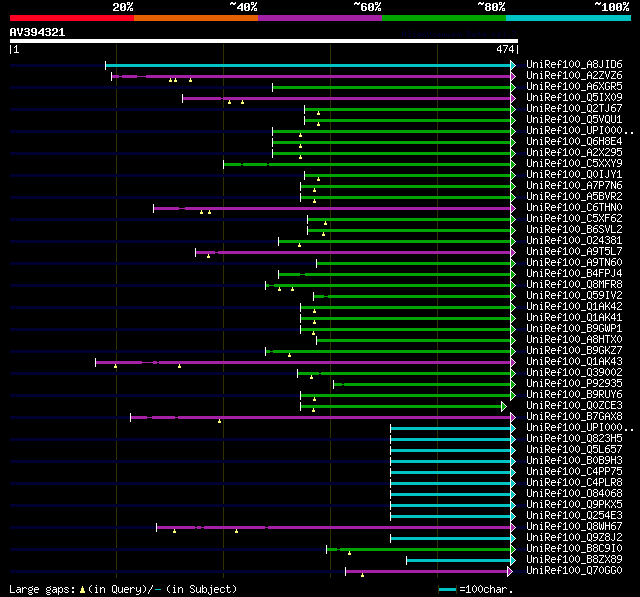
Task: Click the green arrowhead ending UniRef100_Q0ZCE3 bar
Action: (x=504, y=406)
